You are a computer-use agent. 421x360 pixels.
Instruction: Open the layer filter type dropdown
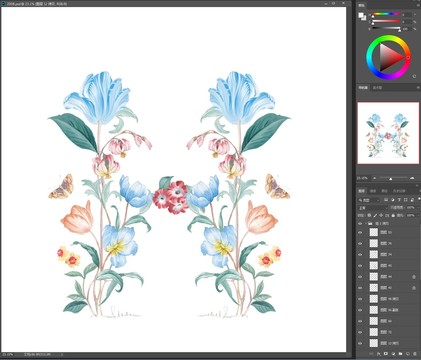[x=369, y=200]
